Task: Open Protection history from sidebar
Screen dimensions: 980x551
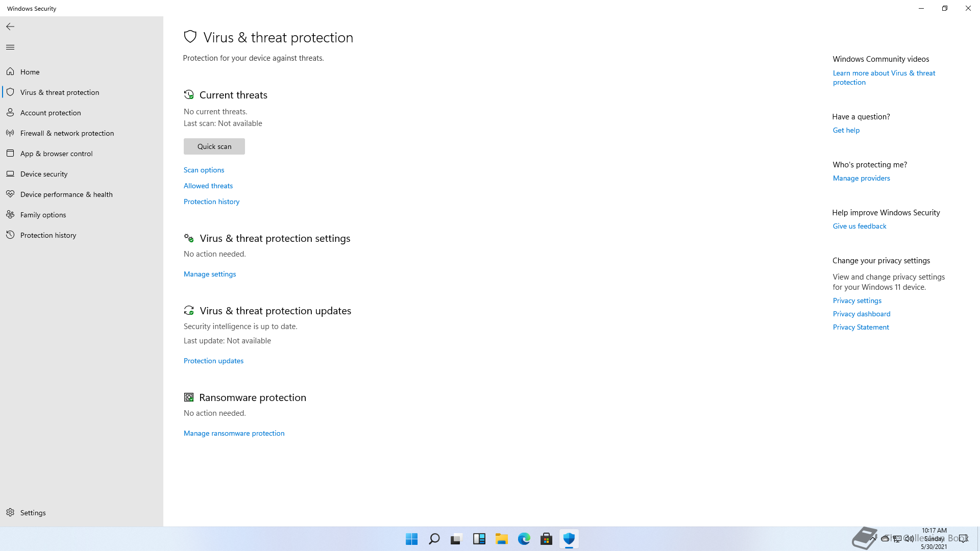Action: point(82,235)
